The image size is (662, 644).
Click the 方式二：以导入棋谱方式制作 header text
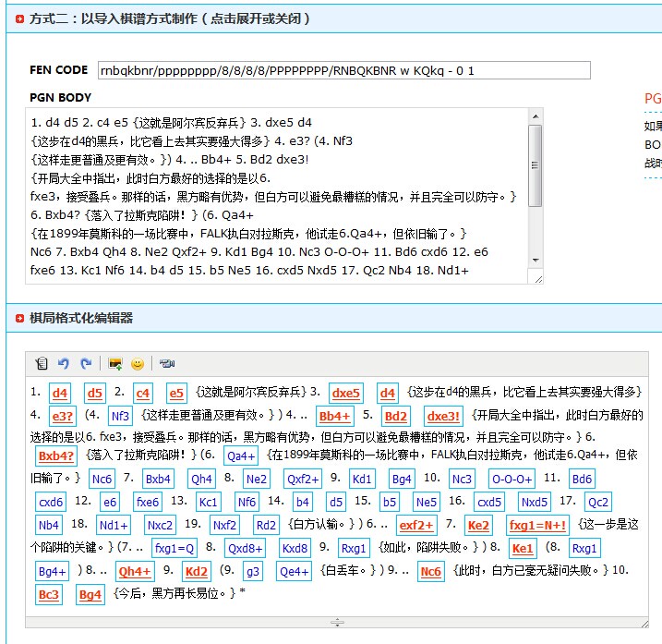pos(170,18)
